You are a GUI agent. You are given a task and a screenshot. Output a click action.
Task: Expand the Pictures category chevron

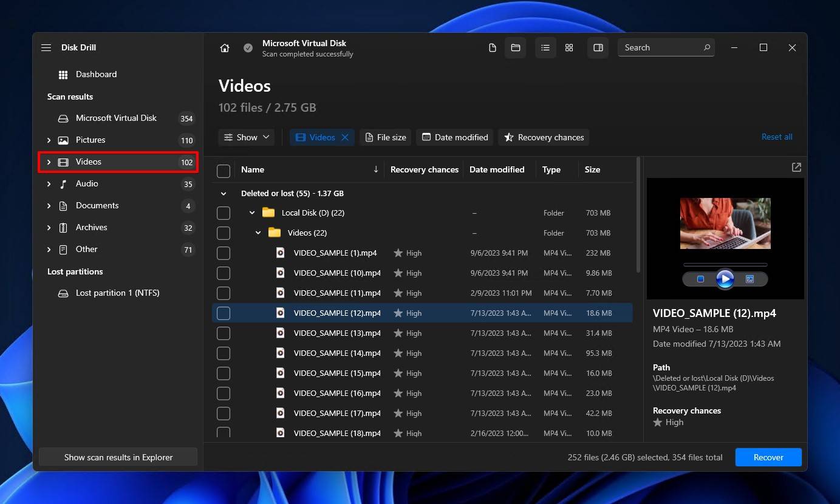[x=49, y=140]
